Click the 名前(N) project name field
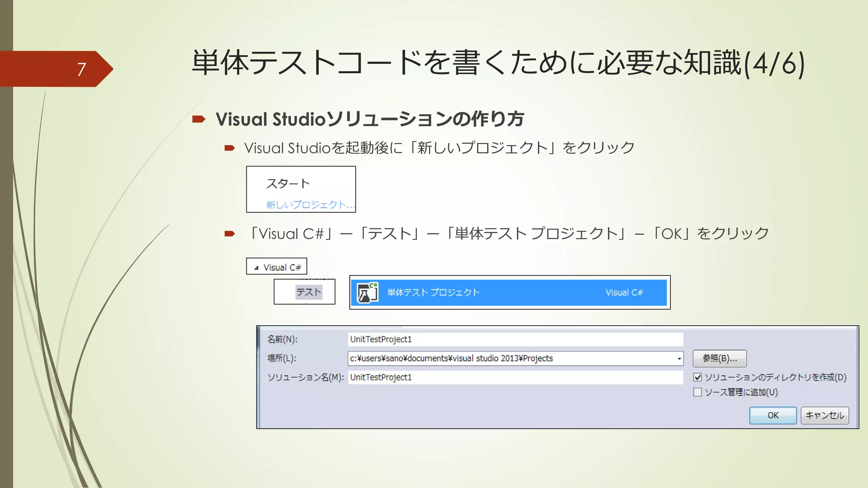Image resolution: width=868 pixels, height=488 pixels. tap(515, 339)
